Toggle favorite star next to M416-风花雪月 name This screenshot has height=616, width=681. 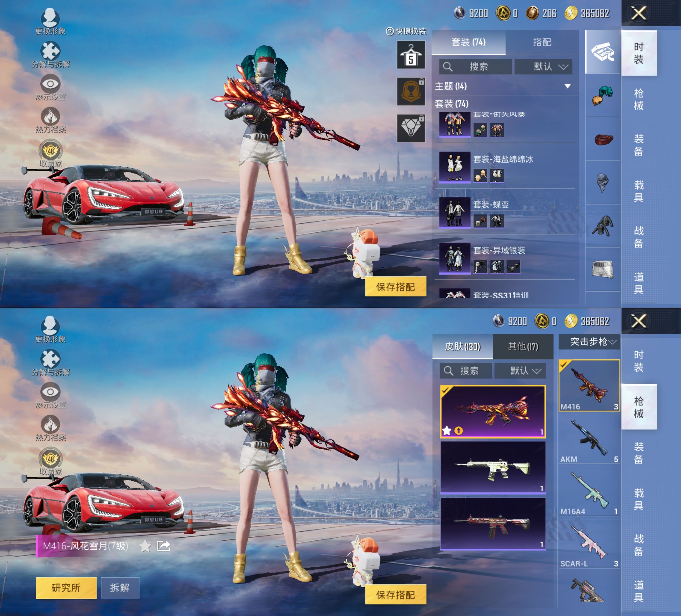145,546
